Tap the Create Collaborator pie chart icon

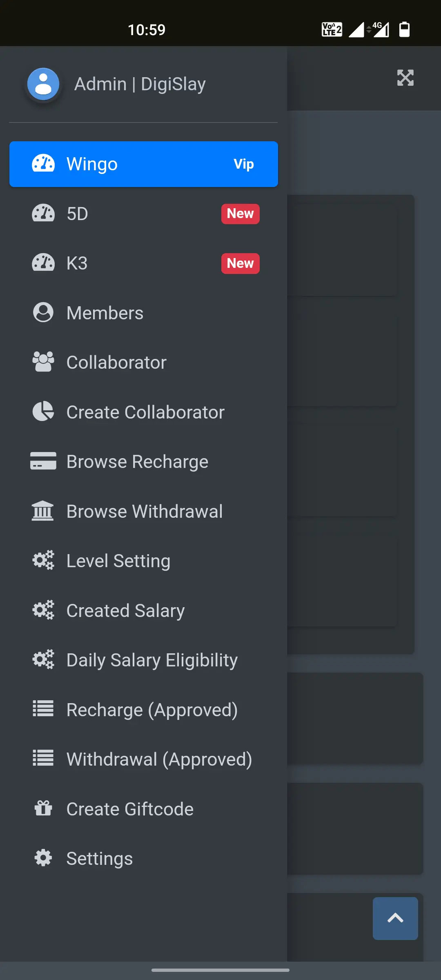tap(43, 412)
